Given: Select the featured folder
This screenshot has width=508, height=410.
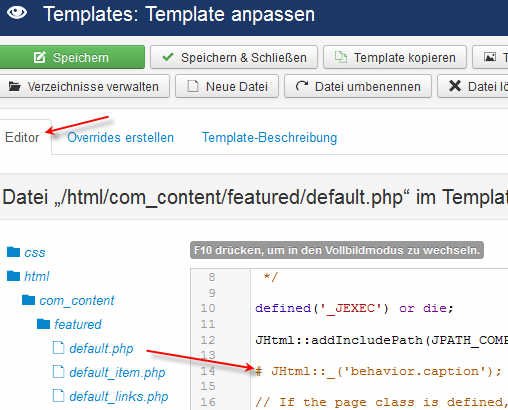Looking at the screenshot, I should (78, 324).
